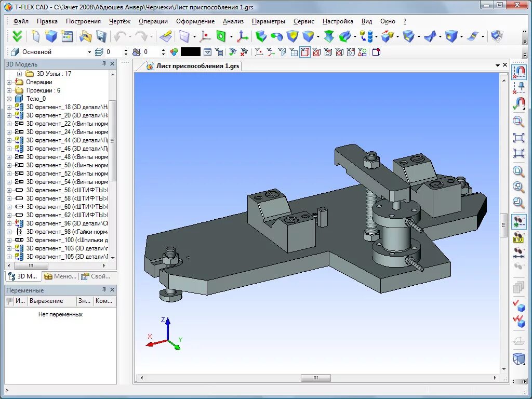Toggle the active render glasses icon

coord(518,222)
